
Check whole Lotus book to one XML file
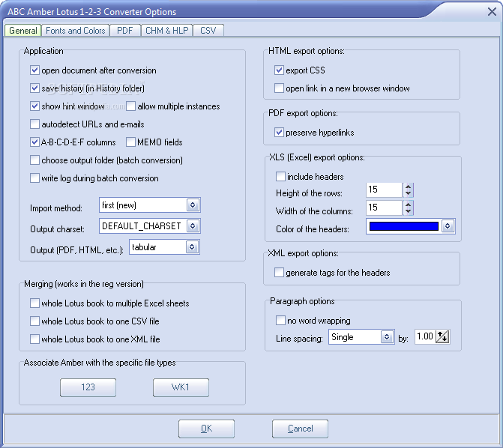tap(34, 339)
